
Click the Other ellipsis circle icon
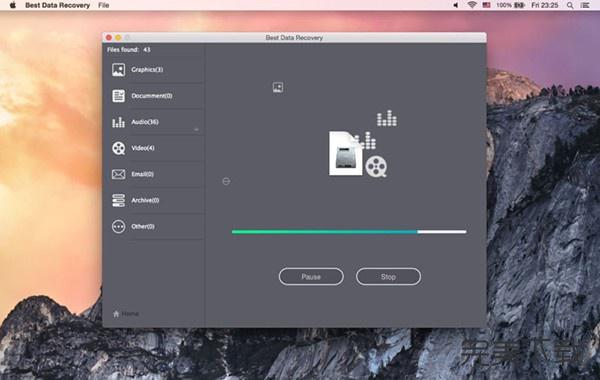(118, 227)
